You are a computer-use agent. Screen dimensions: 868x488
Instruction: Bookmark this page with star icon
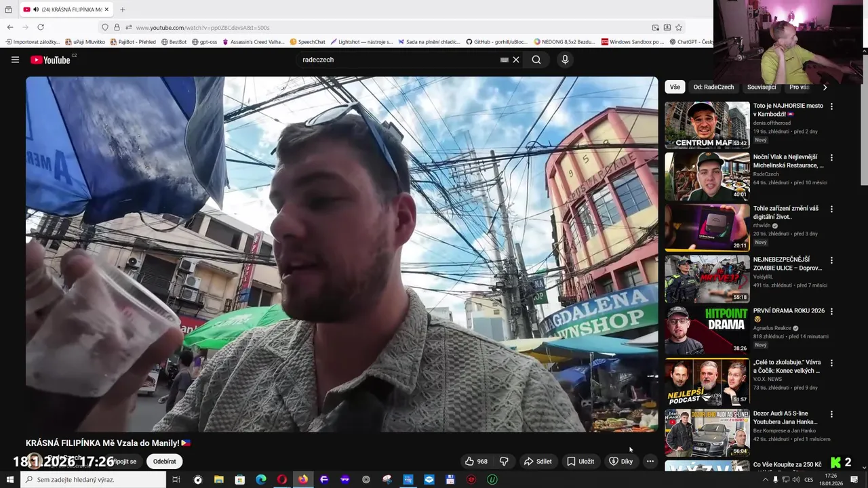[679, 27]
